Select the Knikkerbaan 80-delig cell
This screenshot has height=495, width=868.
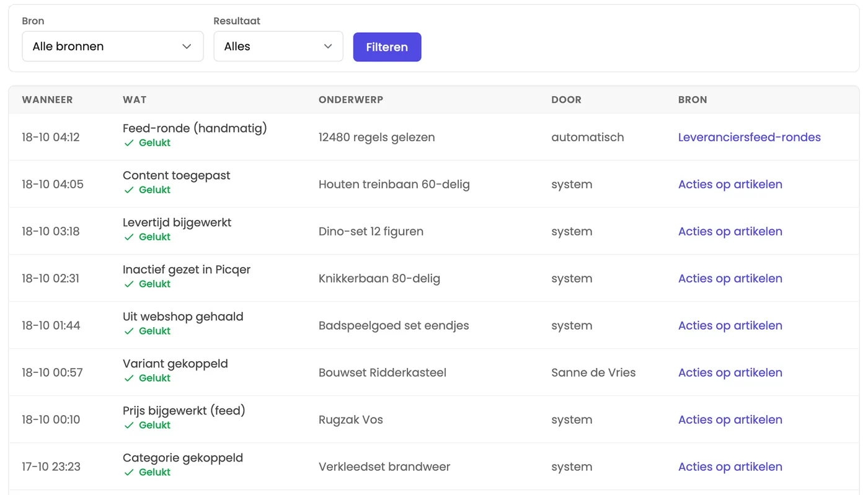click(x=379, y=278)
